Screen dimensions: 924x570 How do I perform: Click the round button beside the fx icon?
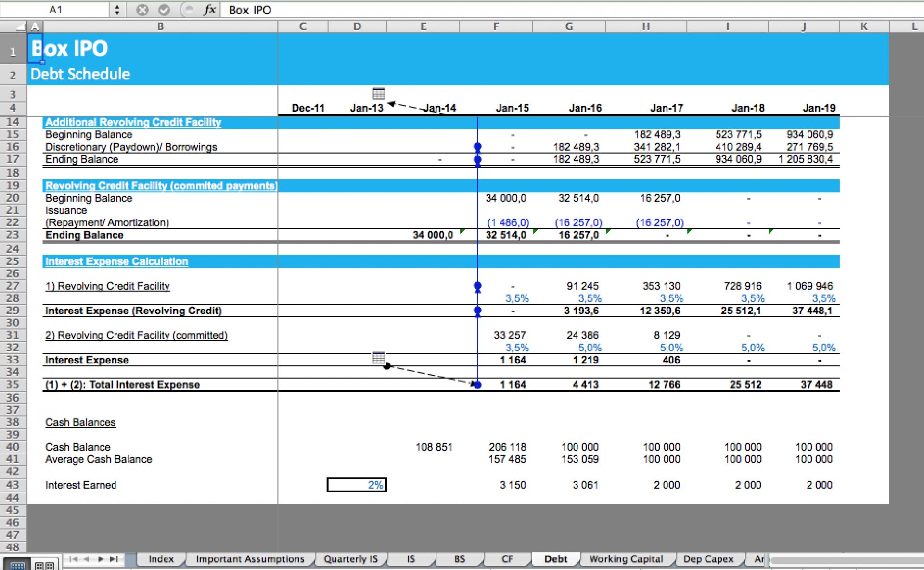coord(189,10)
